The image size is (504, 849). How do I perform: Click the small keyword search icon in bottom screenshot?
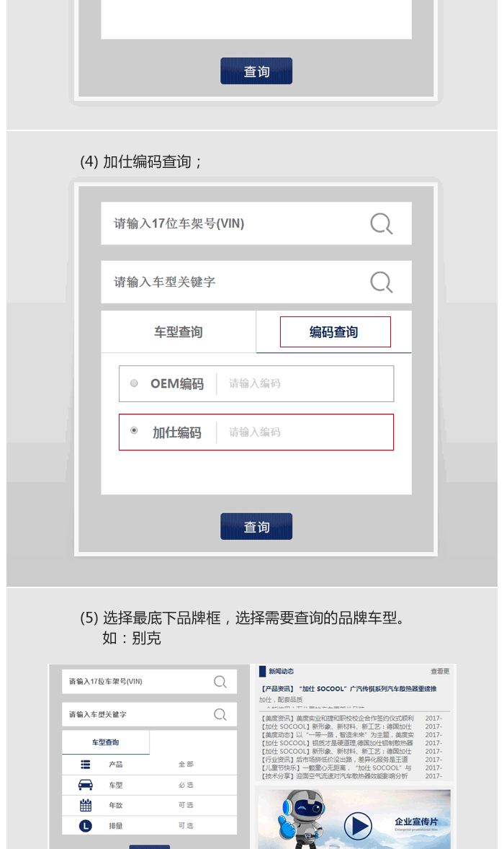220,715
